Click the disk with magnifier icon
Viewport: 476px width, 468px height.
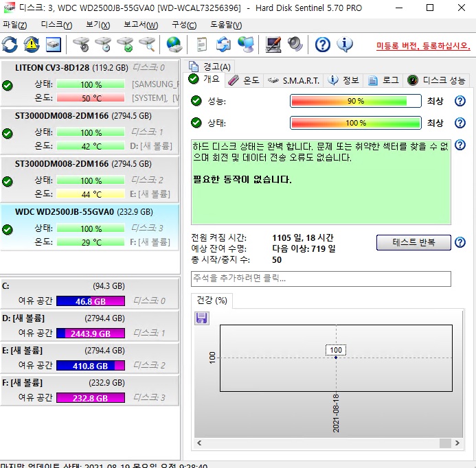[x=148, y=45]
